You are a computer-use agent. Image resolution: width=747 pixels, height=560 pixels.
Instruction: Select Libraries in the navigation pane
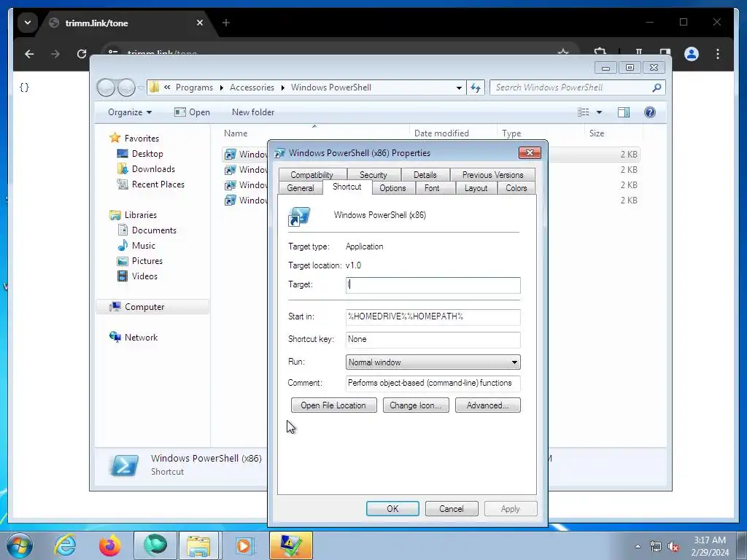pos(141,215)
